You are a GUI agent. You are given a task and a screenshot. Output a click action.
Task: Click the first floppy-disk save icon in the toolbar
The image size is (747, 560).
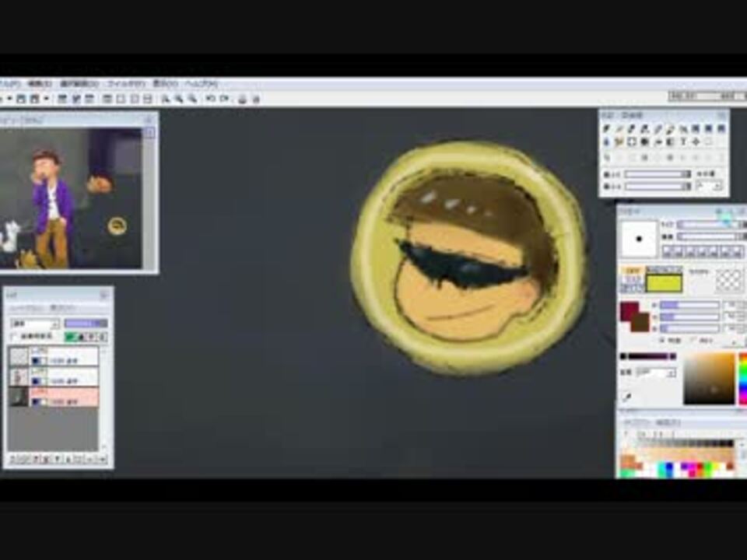point(21,99)
